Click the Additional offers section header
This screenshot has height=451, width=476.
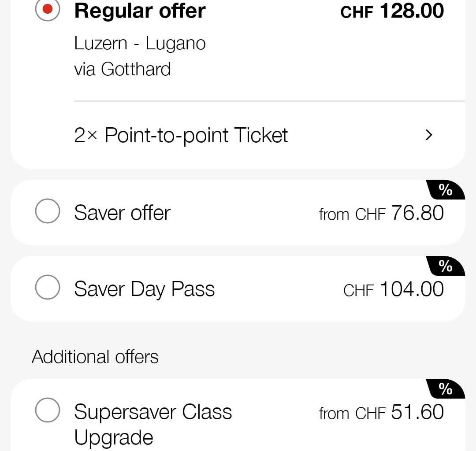tap(95, 356)
